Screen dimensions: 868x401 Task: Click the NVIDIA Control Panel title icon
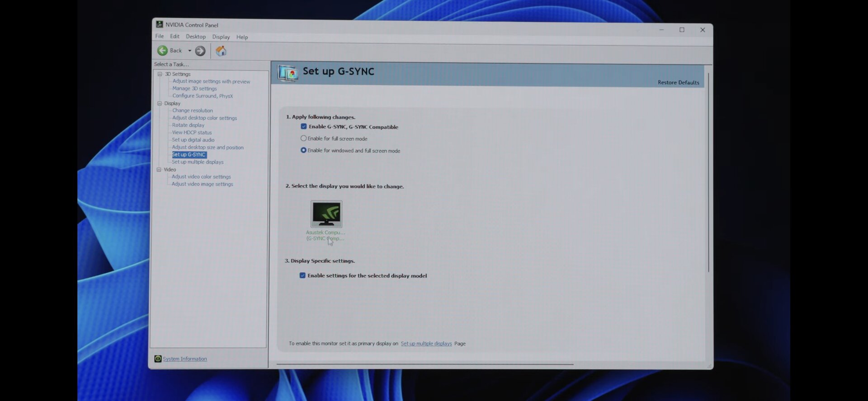[x=159, y=24]
